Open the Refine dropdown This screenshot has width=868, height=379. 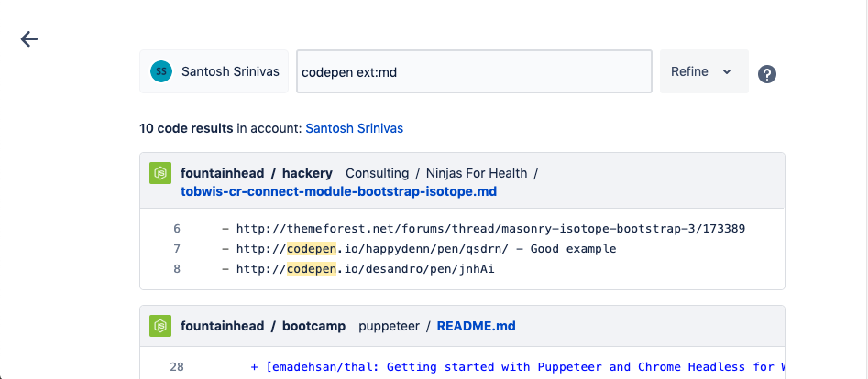(704, 71)
